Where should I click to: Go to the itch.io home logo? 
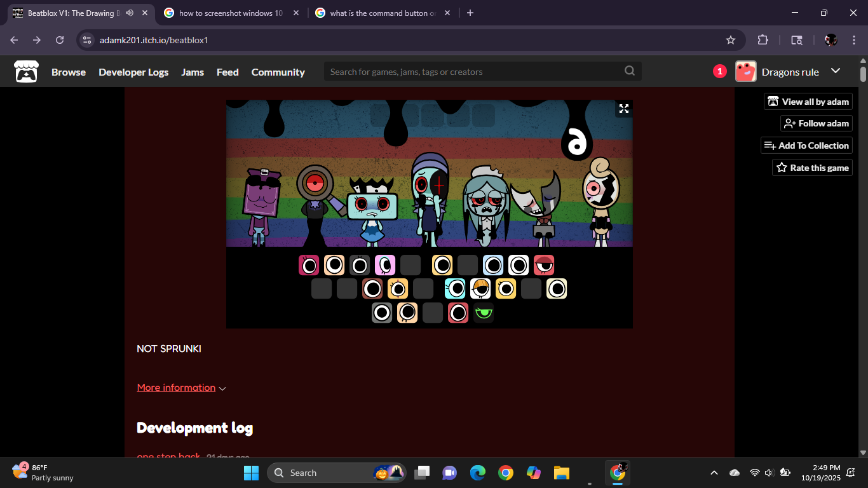[x=27, y=72]
